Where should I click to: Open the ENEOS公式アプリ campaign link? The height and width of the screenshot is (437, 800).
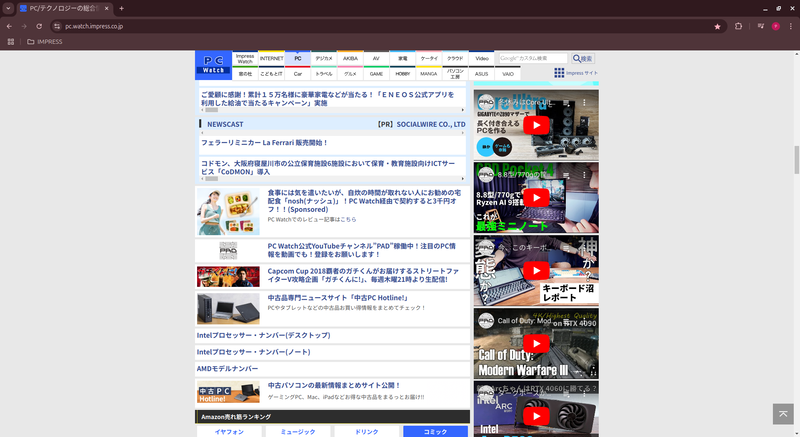click(x=328, y=98)
